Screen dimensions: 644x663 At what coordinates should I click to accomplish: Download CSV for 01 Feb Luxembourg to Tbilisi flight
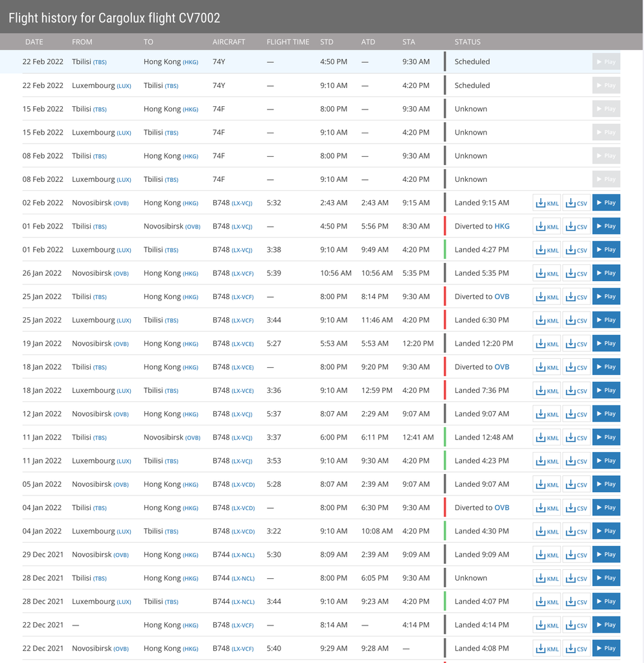(577, 249)
